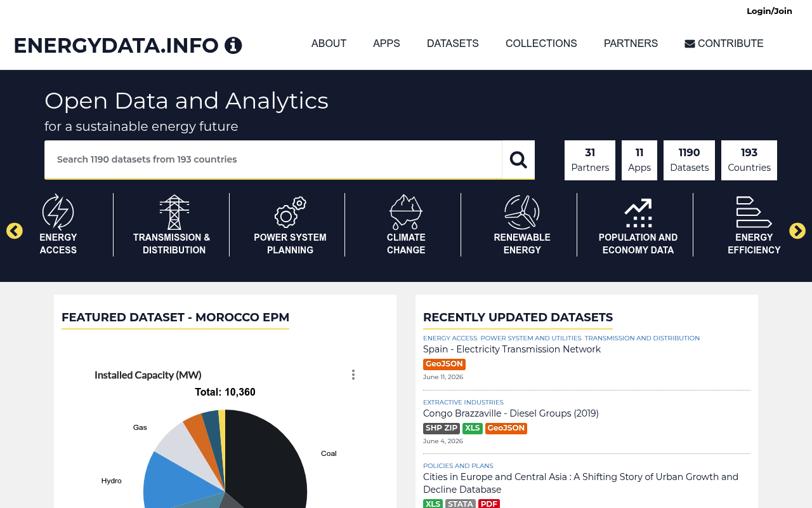
Task: Click the 31 Partners stat box
Action: tap(590, 160)
